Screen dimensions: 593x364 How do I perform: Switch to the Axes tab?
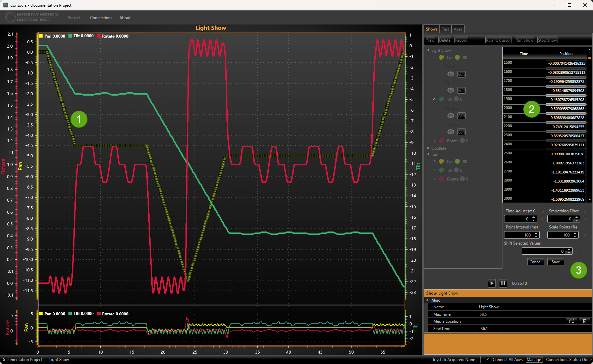(x=458, y=29)
